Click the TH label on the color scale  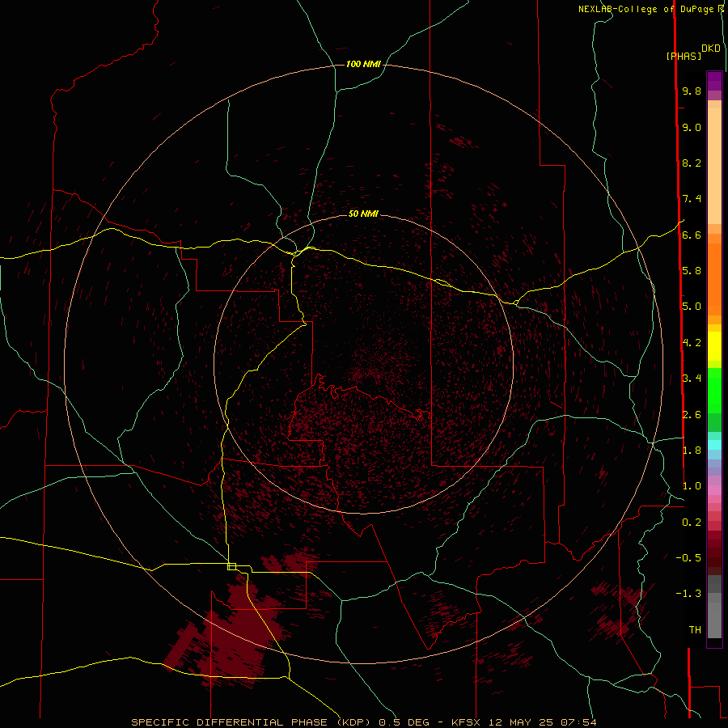(x=695, y=630)
